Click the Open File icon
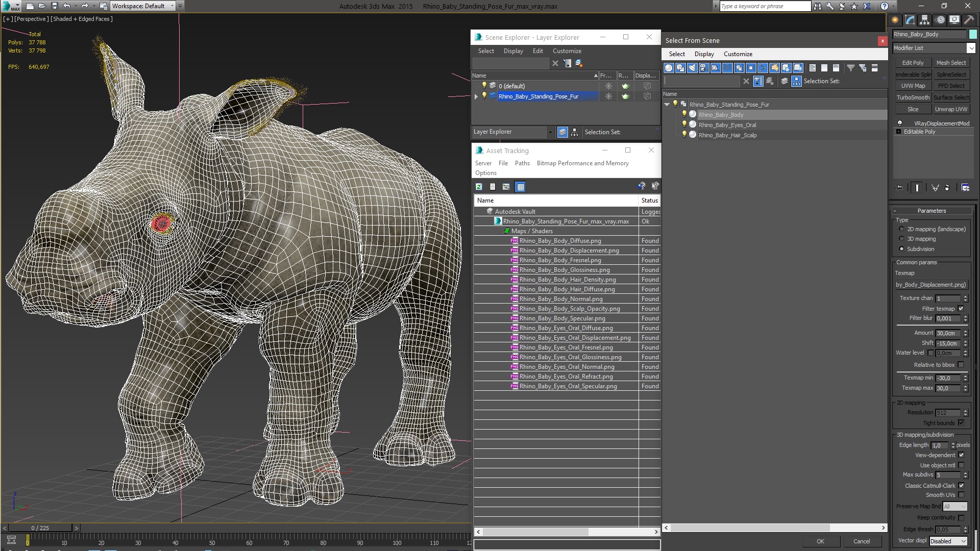 tap(42, 6)
